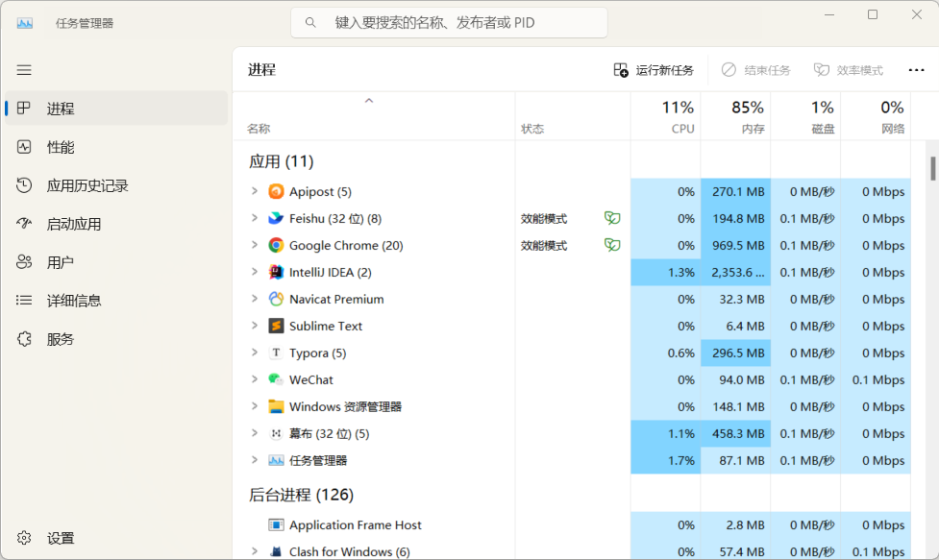Expand the WeChat process group
Image resolution: width=939 pixels, height=560 pixels.
[255, 380]
